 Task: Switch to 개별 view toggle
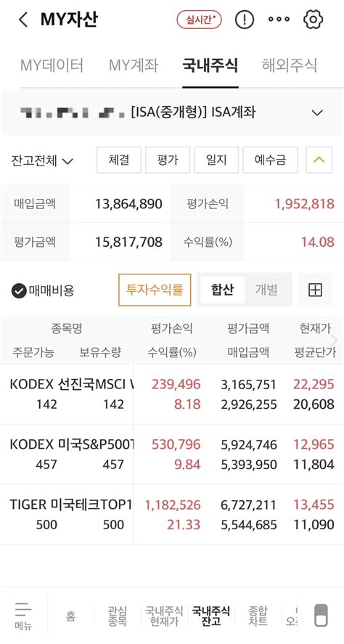pos(266,290)
